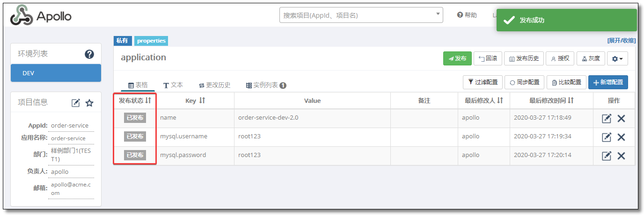The height and width of the screenshot is (215, 644).
Task: Edit the mysql.username row
Action: (607, 137)
